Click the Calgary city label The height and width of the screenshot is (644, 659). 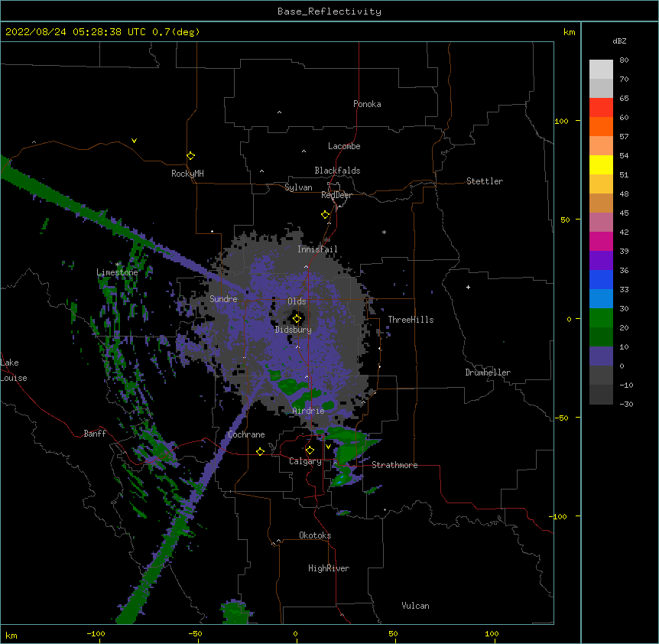coord(306,461)
